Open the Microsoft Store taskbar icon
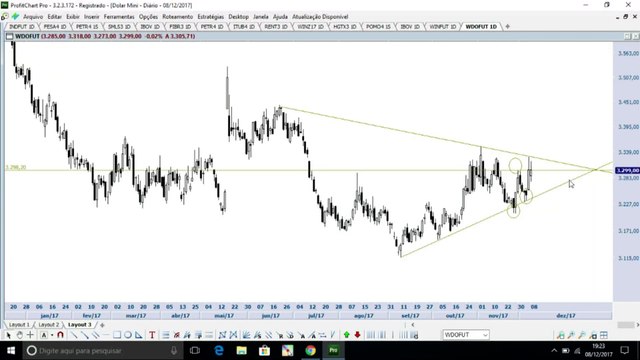 (264, 350)
